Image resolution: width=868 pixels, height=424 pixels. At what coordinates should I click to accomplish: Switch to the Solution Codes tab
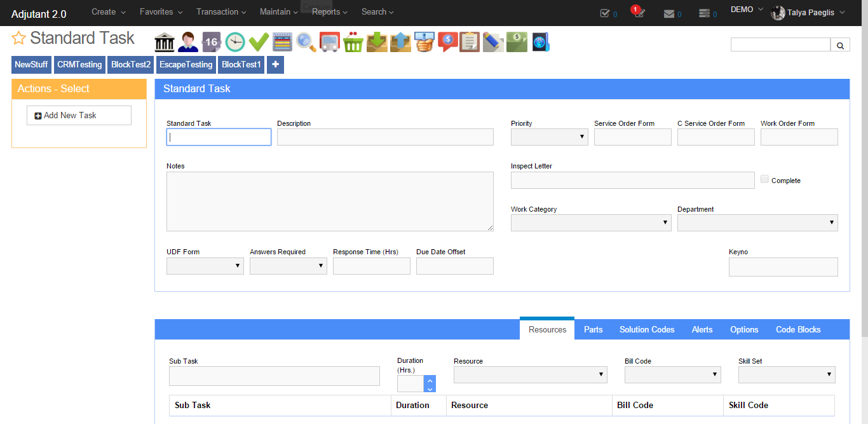tap(647, 329)
